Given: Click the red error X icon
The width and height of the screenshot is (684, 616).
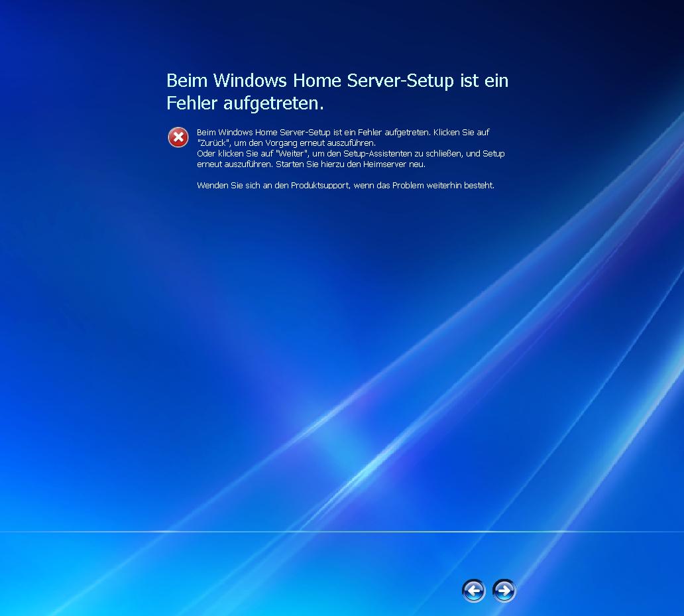Looking at the screenshot, I should coord(178,137).
